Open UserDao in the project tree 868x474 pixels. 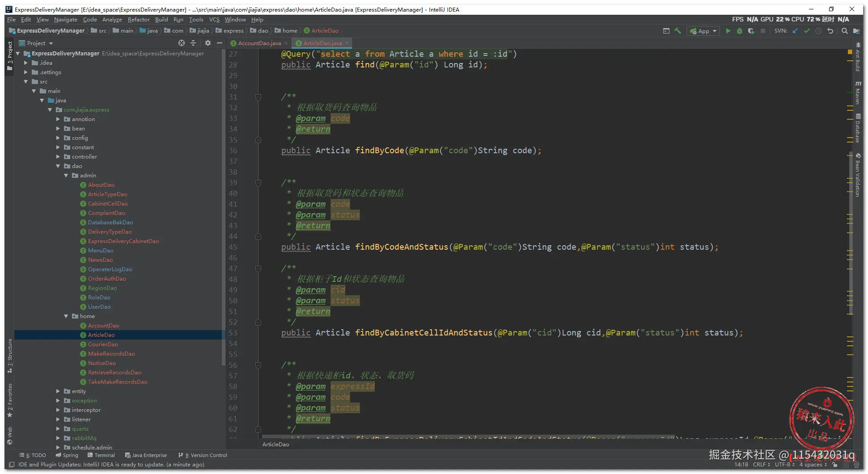point(99,307)
